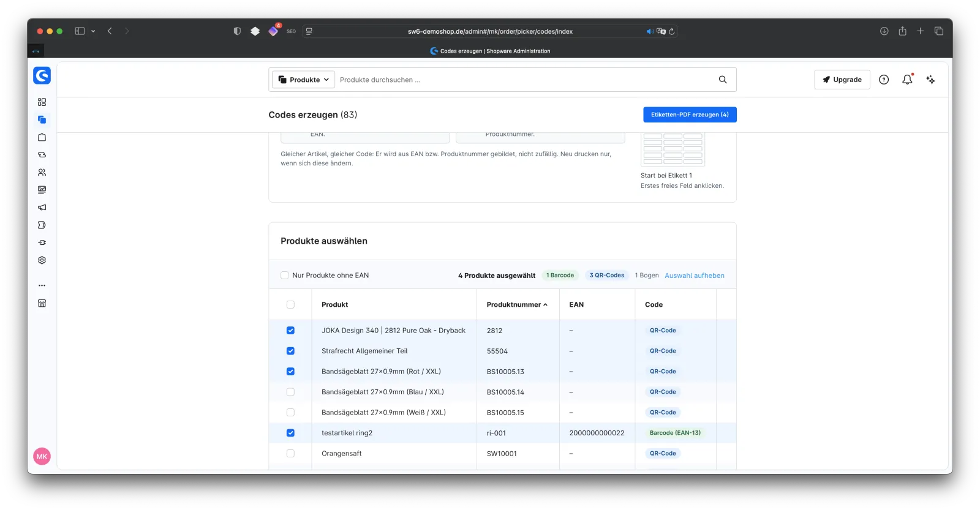
Task: Click the label sheet start grid
Action: (673, 149)
